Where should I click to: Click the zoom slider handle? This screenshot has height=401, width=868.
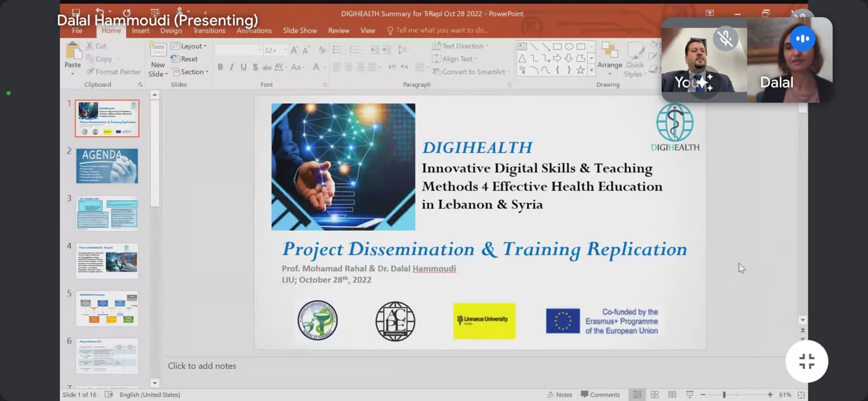click(x=724, y=394)
